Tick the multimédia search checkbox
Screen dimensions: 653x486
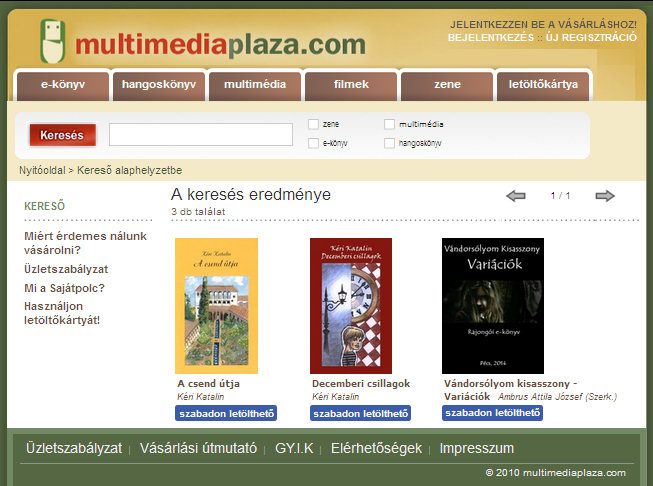pos(389,124)
